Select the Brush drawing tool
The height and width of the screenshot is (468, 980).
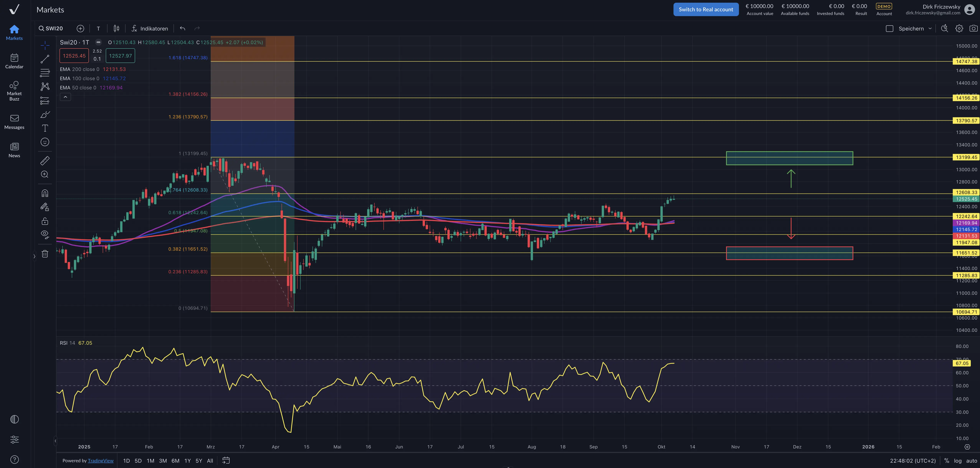click(45, 114)
